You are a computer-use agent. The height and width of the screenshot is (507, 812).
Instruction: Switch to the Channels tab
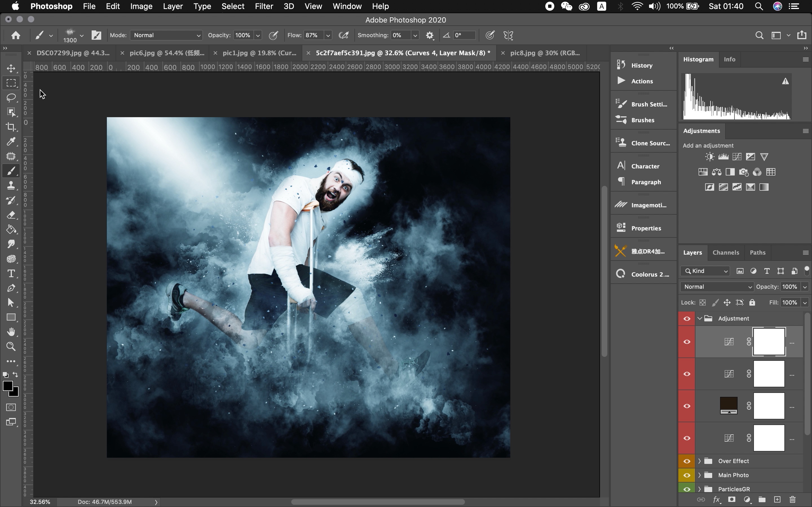[725, 252]
